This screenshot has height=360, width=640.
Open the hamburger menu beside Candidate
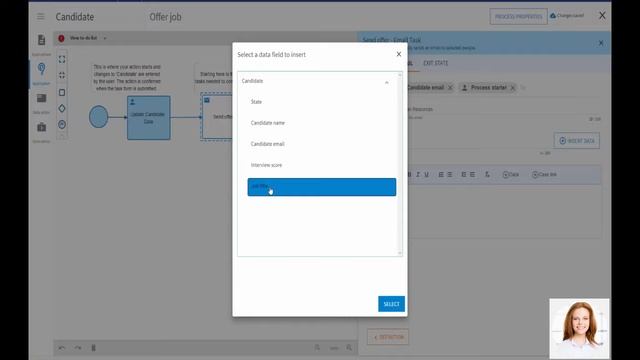coord(40,17)
